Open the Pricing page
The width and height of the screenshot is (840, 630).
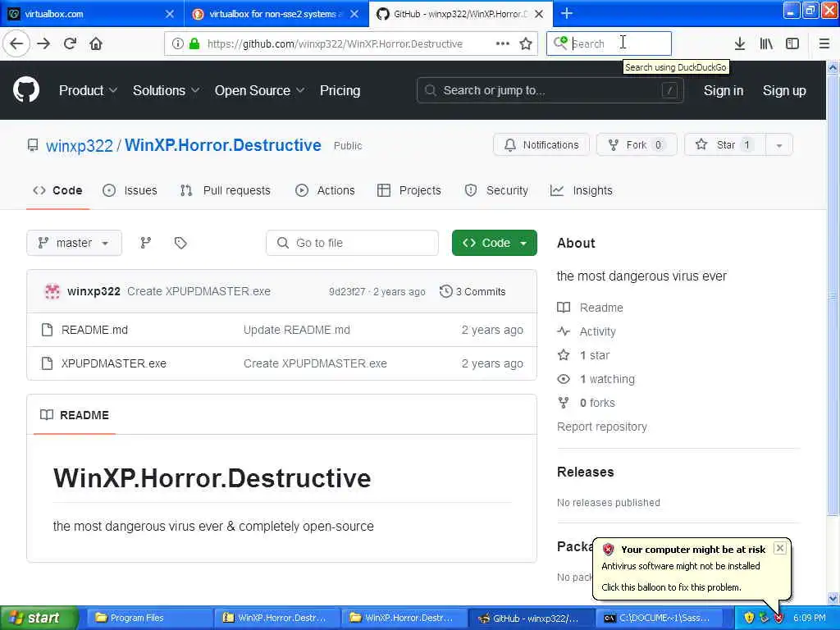pyautogui.click(x=340, y=90)
